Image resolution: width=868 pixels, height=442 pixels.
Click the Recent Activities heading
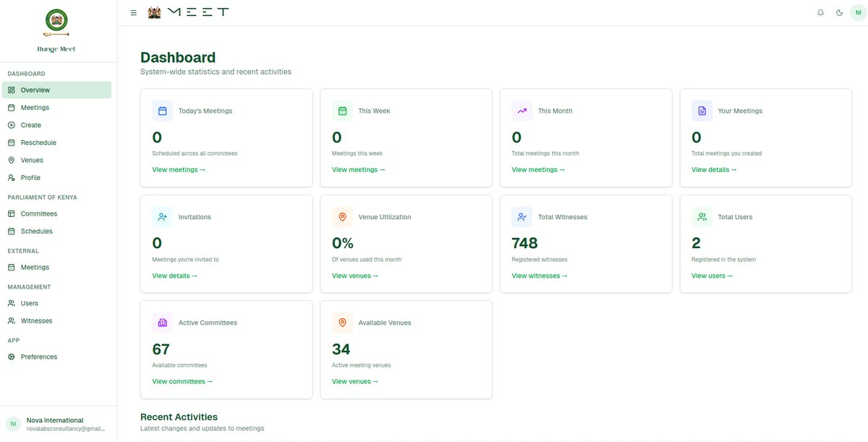point(179,417)
